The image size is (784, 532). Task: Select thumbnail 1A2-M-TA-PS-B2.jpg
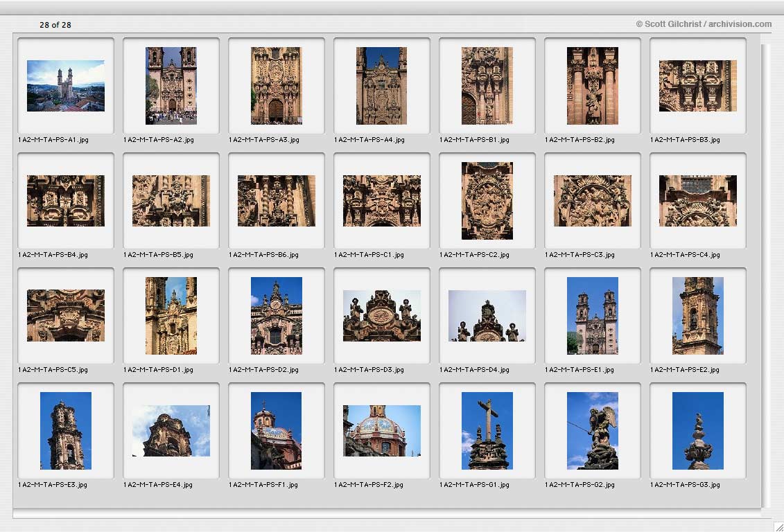coord(593,85)
